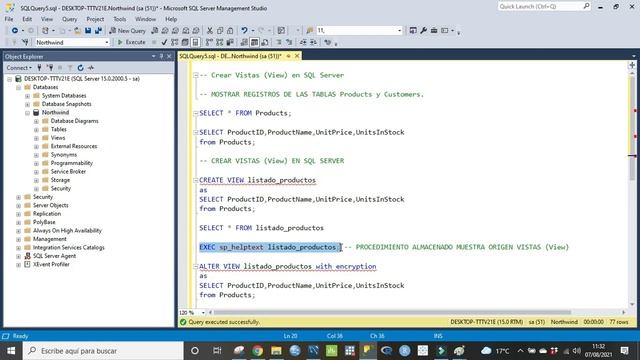Open Google Chrome from taskbar
Image resolution: width=640 pixels, height=360 pixels.
(x=257, y=351)
